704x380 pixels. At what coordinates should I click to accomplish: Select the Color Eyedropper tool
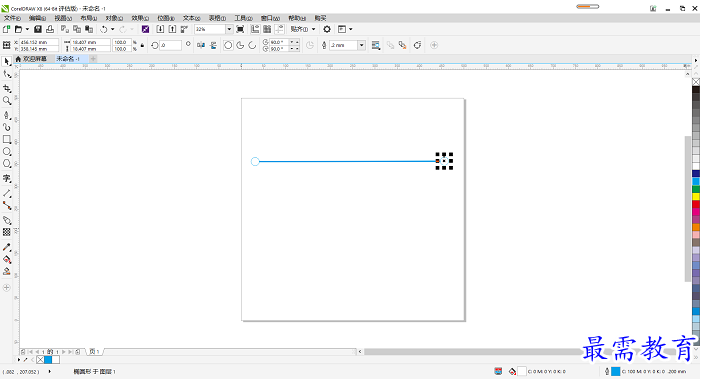click(7, 247)
